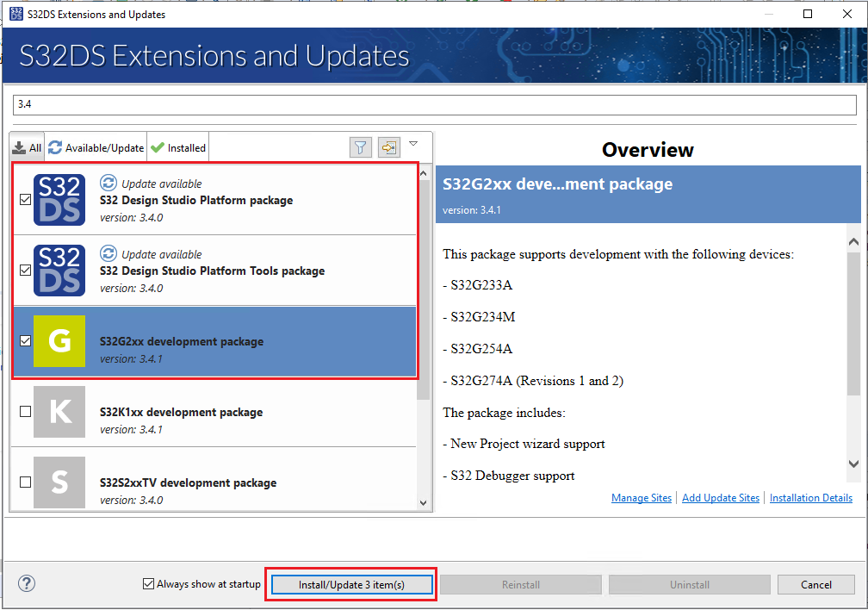Select S32K1xx development package row title
This screenshot has width=868, height=610.
point(181,412)
